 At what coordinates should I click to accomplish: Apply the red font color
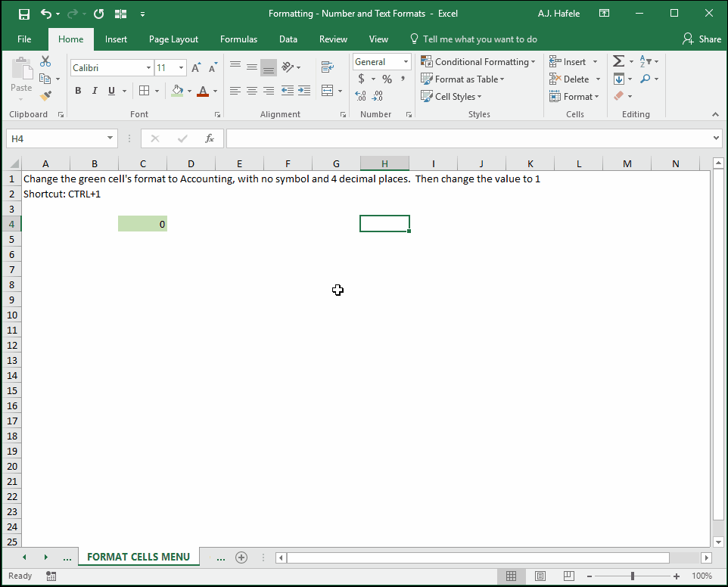(x=203, y=91)
